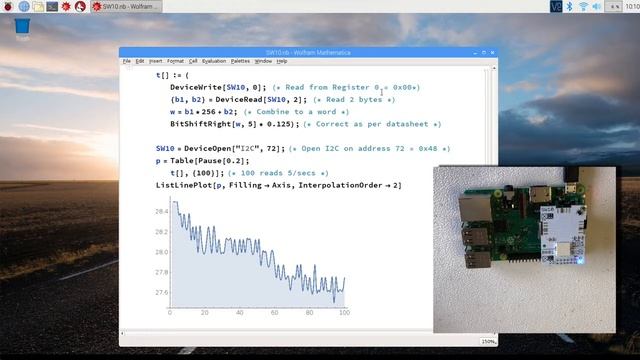Click the VNC server tray icon
Screen dimensions: 640x360
[x=556, y=6]
